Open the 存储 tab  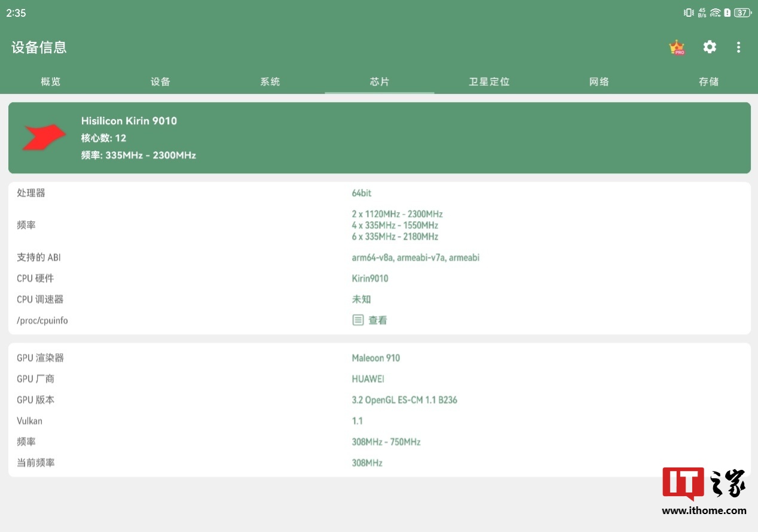coord(708,82)
